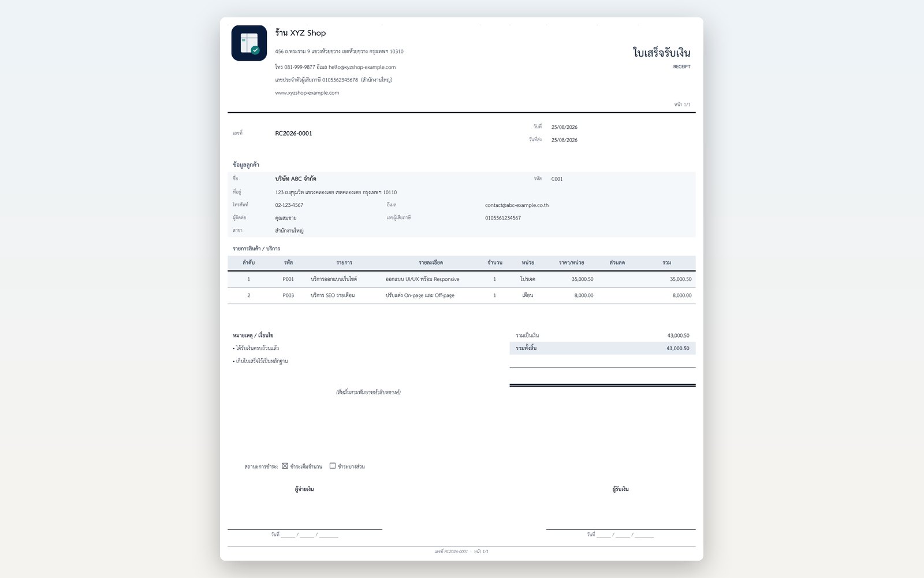
Task: Click the เก็บใบเสร็จไว้เป็นหลักฐาน note
Action: point(260,361)
